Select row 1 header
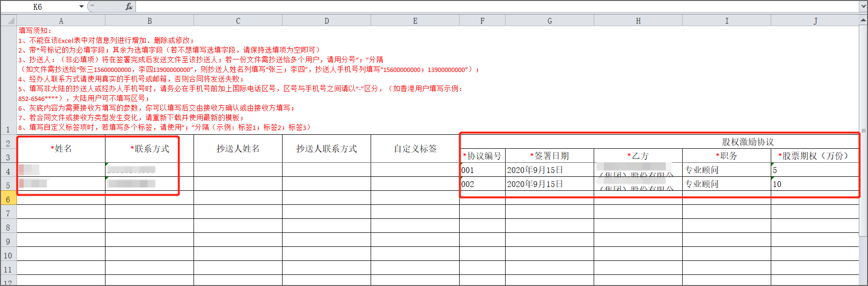Screen dimensions: 868x286 pos(8,80)
